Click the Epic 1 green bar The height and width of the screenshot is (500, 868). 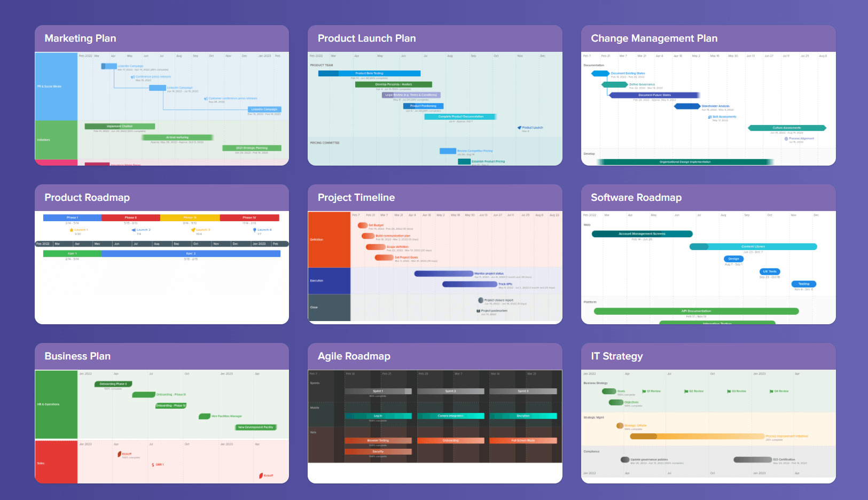72,254
